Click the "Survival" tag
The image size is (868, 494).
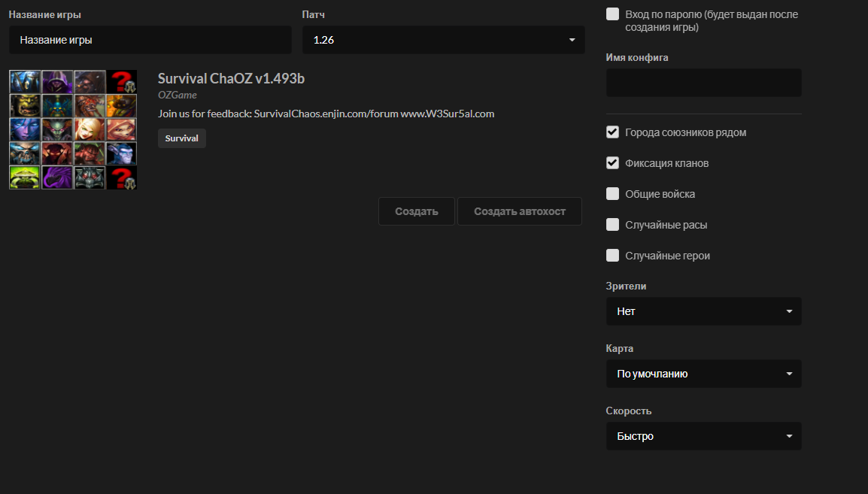coord(181,138)
